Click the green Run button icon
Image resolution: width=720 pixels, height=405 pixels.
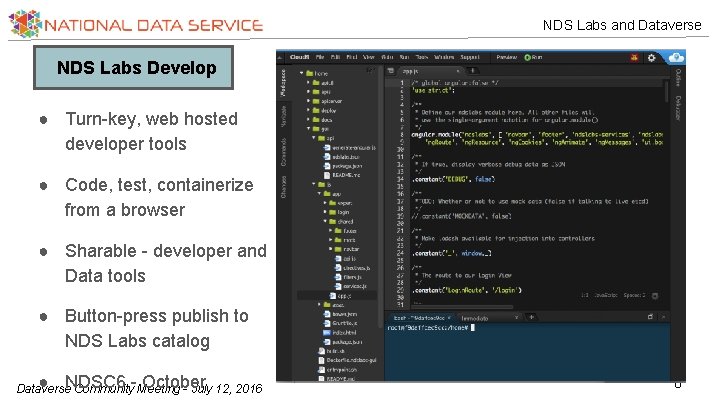click(528, 57)
